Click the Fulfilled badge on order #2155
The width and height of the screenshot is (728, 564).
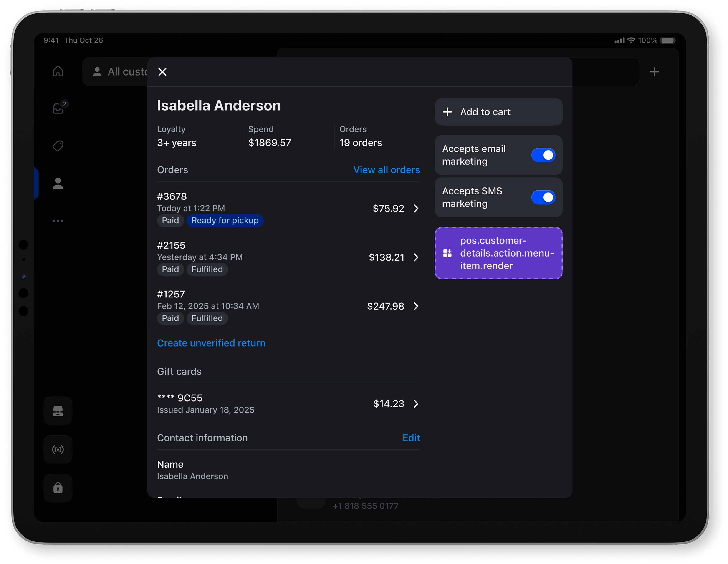[207, 269]
